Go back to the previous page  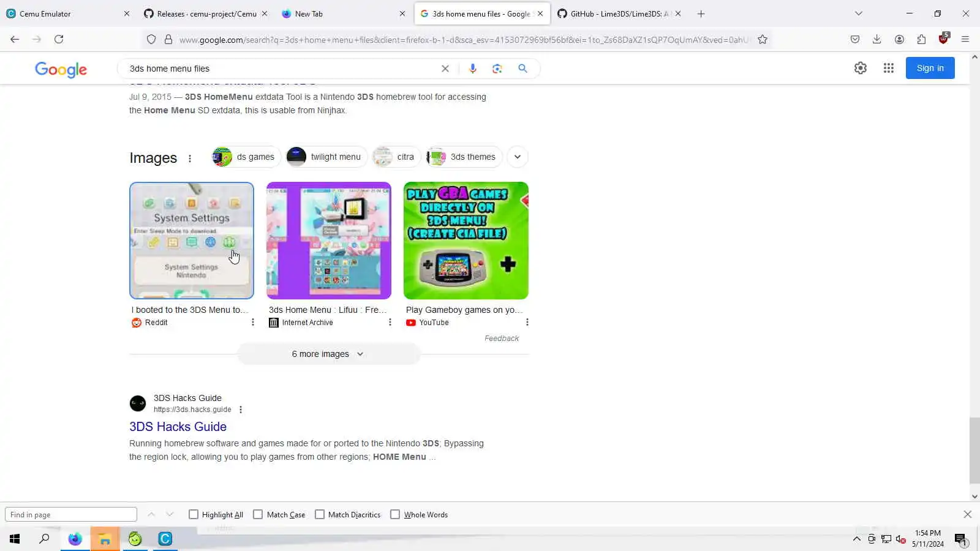[15, 39]
